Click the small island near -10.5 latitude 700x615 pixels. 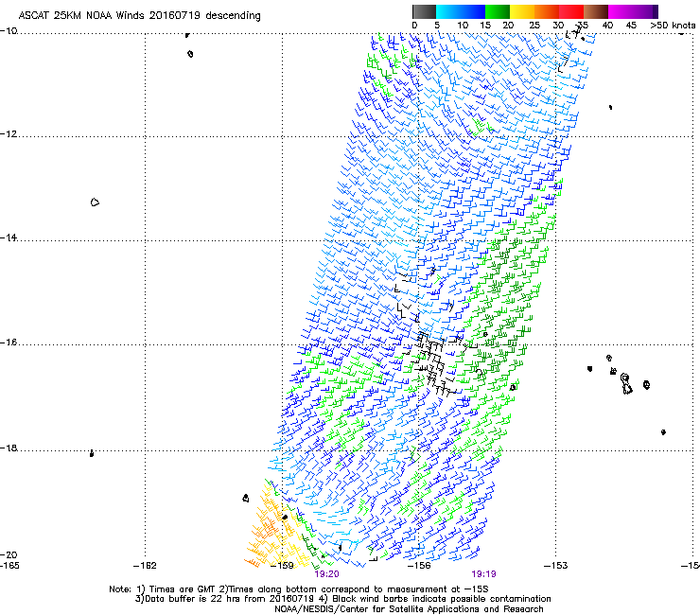(x=190, y=54)
